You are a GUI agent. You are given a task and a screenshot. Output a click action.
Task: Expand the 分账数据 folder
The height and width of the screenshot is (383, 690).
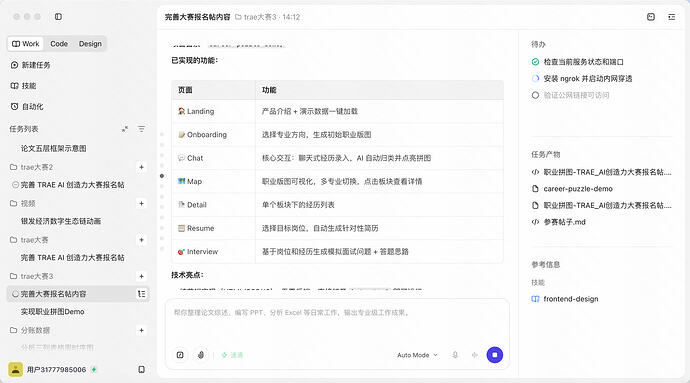30,330
